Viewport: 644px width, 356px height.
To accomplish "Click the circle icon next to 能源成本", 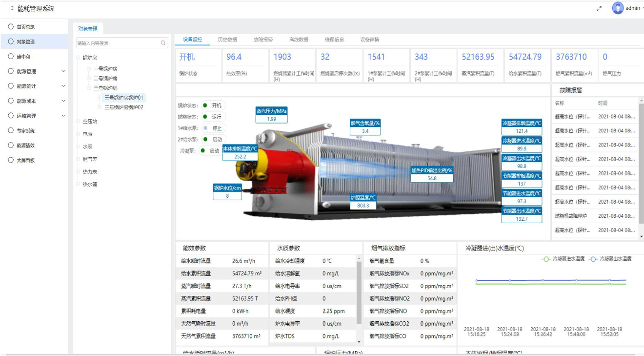I will click(x=11, y=101).
